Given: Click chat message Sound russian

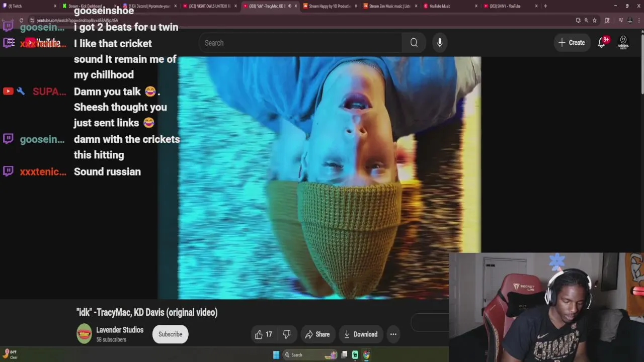Looking at the screenshot, I should point(107,171).
